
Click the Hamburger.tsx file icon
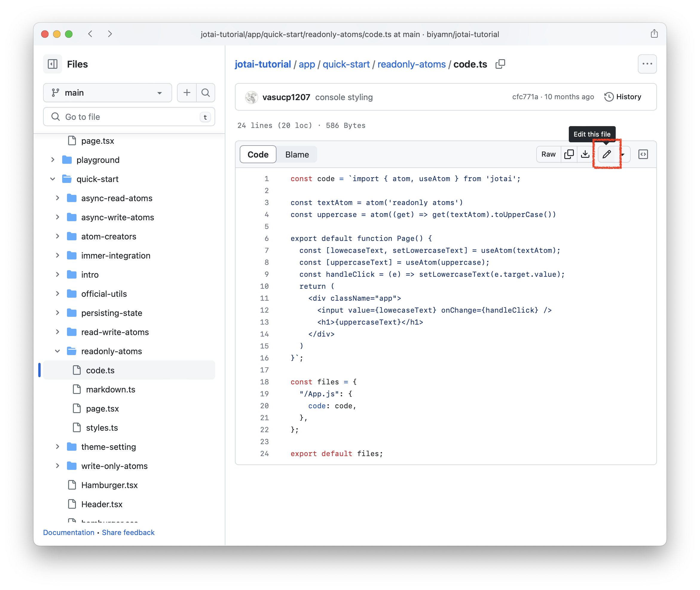pyautogui.click(x=72, y=485)
